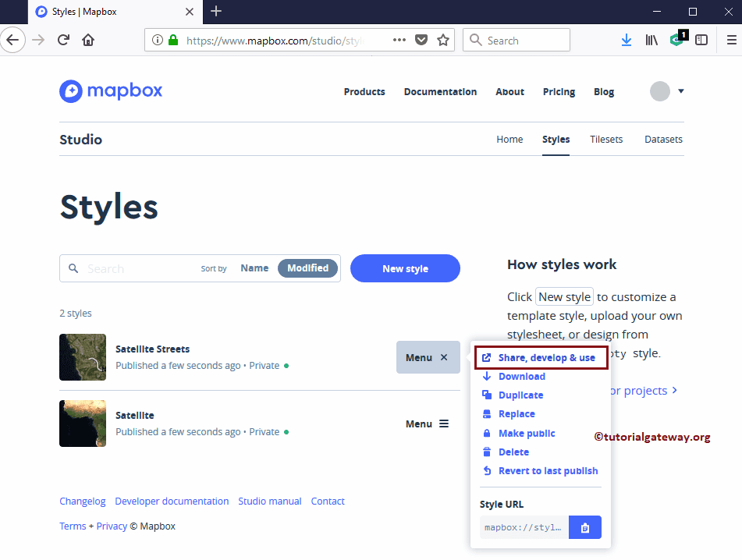This screenshot has width=742, height=560.
Task: Open the Contact link
Action: (328, 502)
